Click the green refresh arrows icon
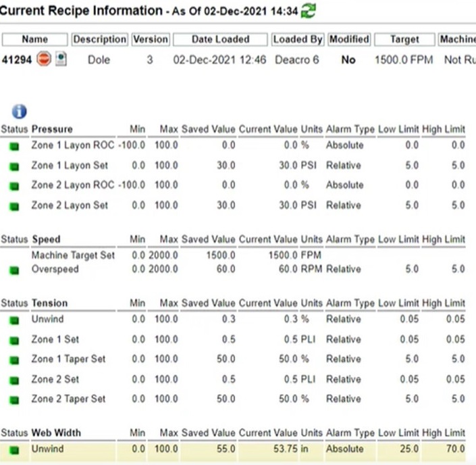This screenshot has height=465, width=476. [309, 10]
